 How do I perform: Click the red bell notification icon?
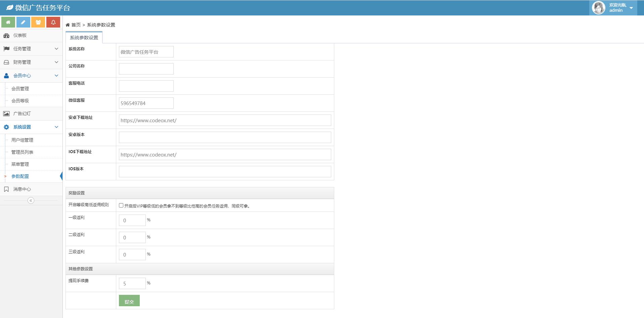coord(53,22)
